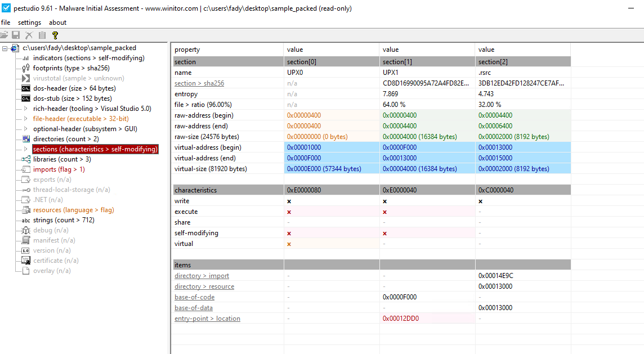
Task: Click the exports icon in tree
Action: coord(26,180)
